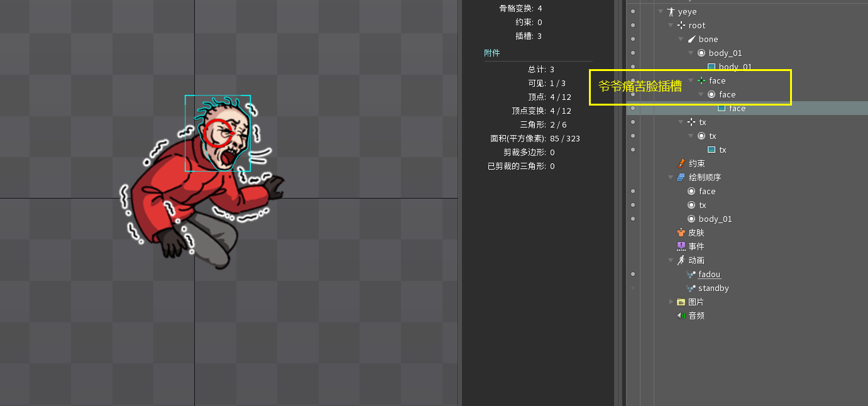Screen dimensions: 868x406
Task: Toggle visibility dot beside standby animation
Action: pos(633,288)
